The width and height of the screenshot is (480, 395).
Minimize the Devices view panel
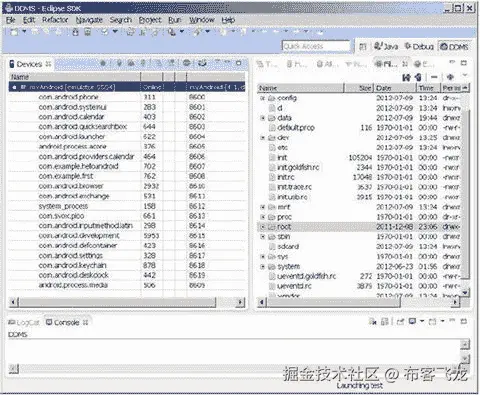228,62
